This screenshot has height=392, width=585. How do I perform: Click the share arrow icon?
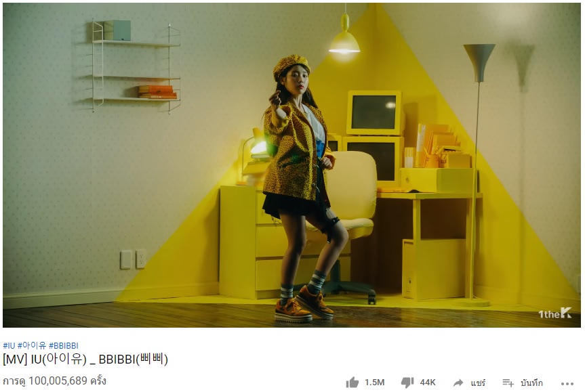click(x=458, y=383)
